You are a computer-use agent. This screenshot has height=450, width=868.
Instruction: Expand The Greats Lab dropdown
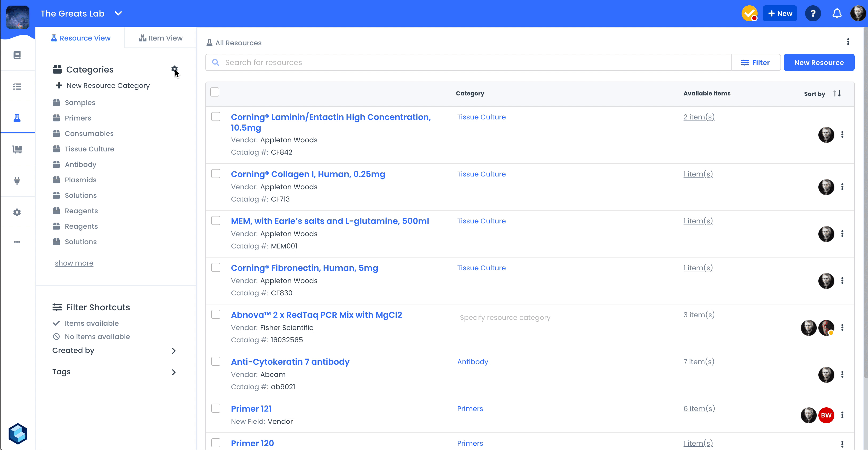118,14
